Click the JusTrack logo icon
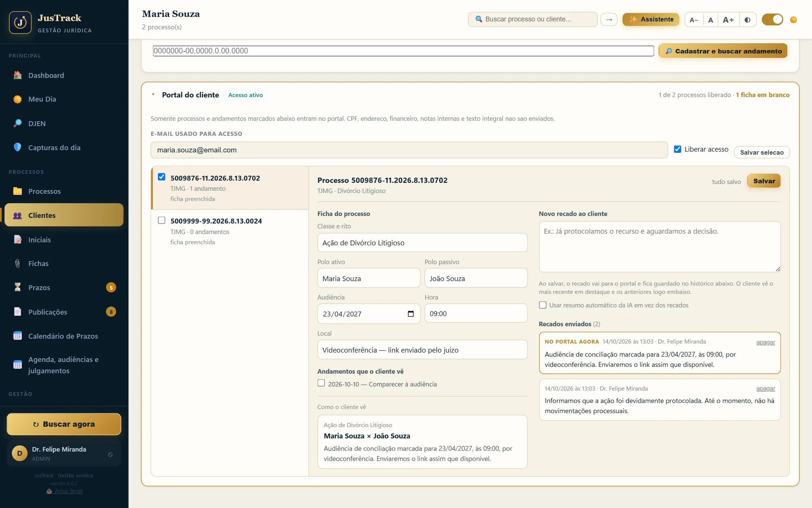 (20, 23)
